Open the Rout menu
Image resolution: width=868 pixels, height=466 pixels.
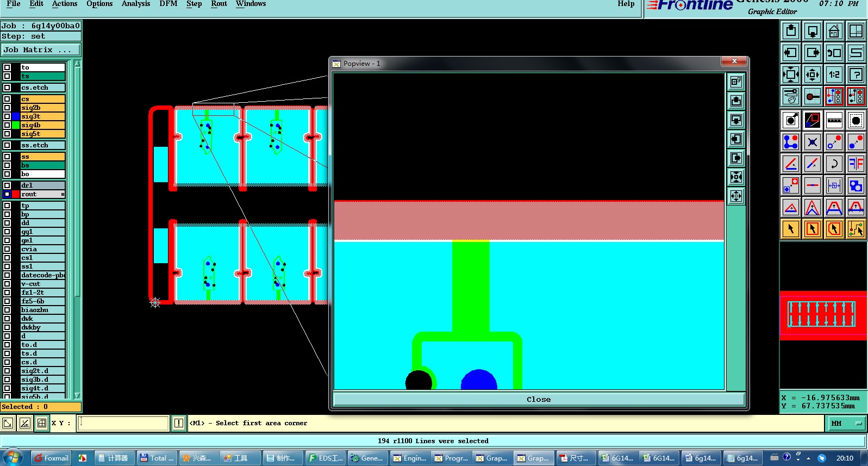[x=219, y=4]
